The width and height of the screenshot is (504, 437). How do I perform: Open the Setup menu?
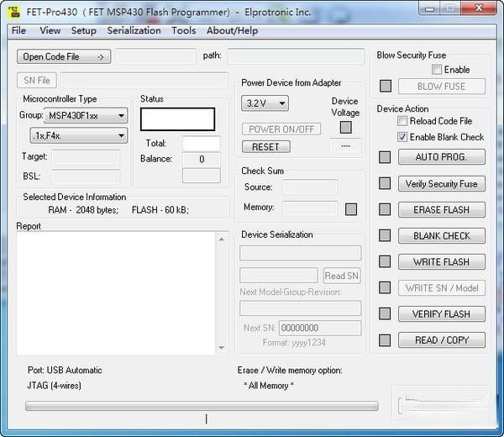(83, 30)
